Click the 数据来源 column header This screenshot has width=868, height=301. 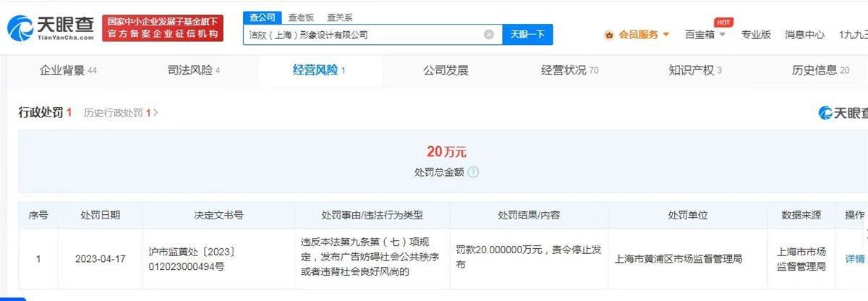point(801,215)
